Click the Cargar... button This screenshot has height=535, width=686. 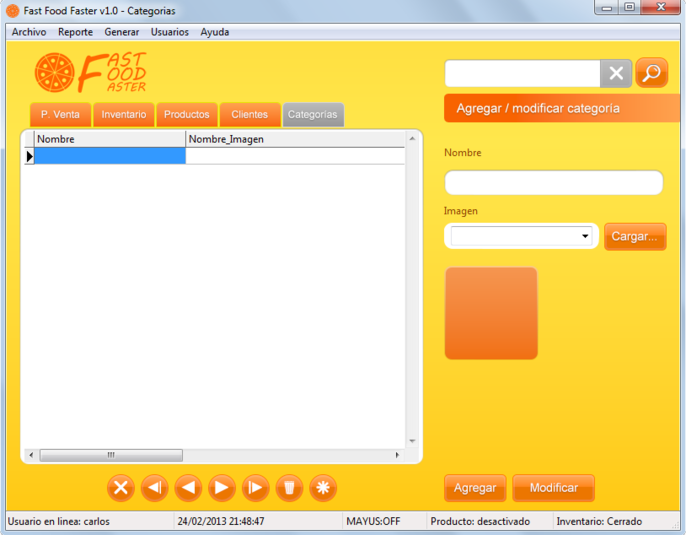click(x=635, y=237)
